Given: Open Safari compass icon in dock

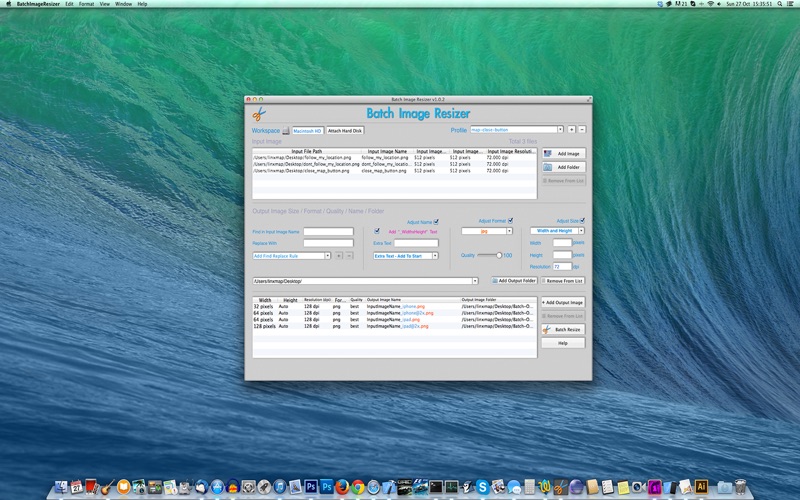Looking at the screenshot, I should [373, 487].
